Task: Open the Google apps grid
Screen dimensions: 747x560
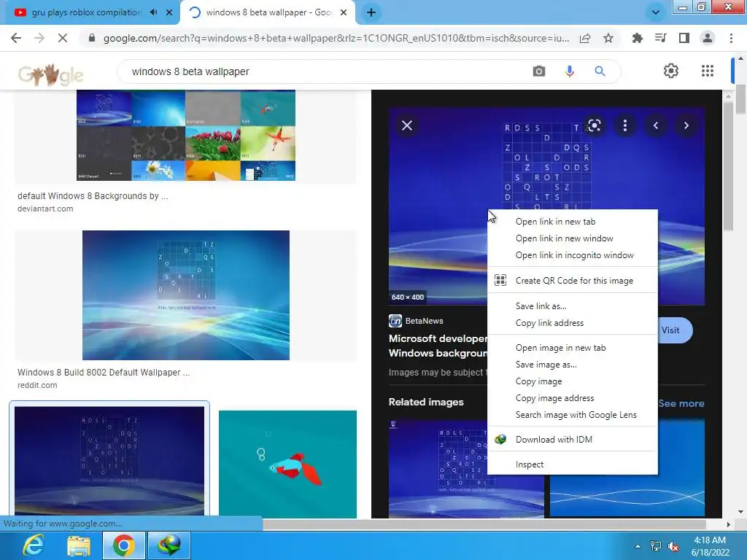Action: tap(708, 71)
